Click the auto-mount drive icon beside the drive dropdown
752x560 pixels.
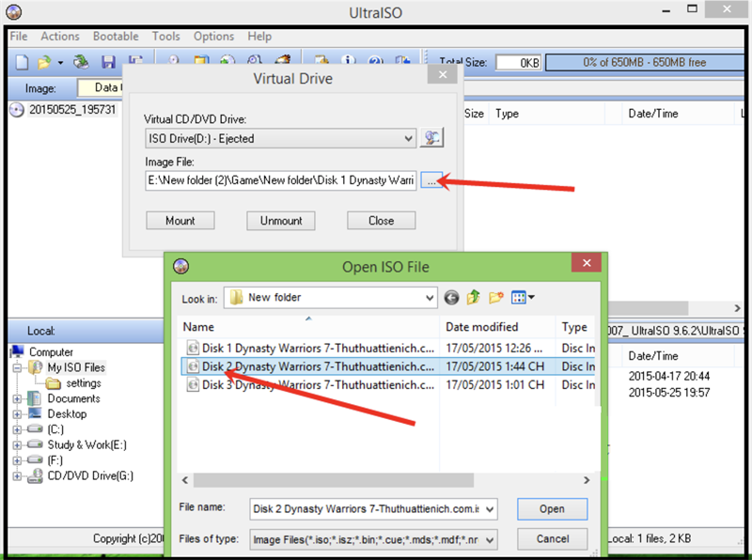pos(432,137)
